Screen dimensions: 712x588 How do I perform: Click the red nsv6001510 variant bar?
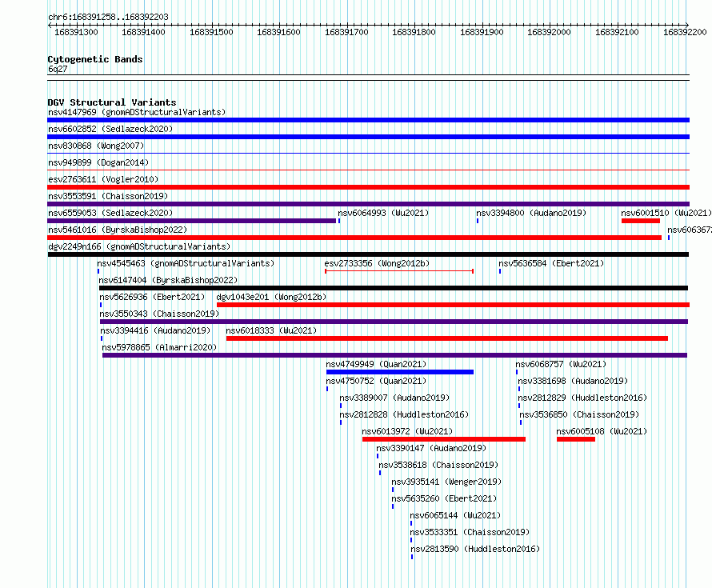(641, 221)
